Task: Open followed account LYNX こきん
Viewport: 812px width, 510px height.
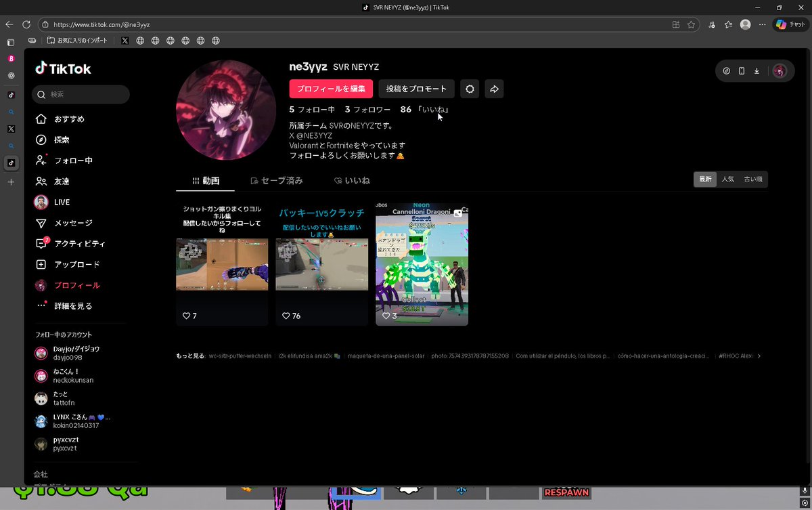Action: click(x=72, y=421)
